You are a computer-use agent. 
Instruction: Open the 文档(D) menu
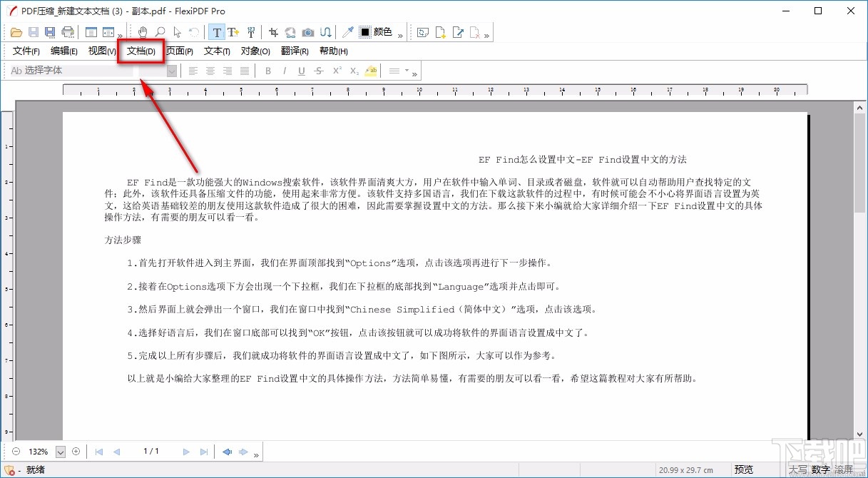pyautogui.click(x=141, y=51)
